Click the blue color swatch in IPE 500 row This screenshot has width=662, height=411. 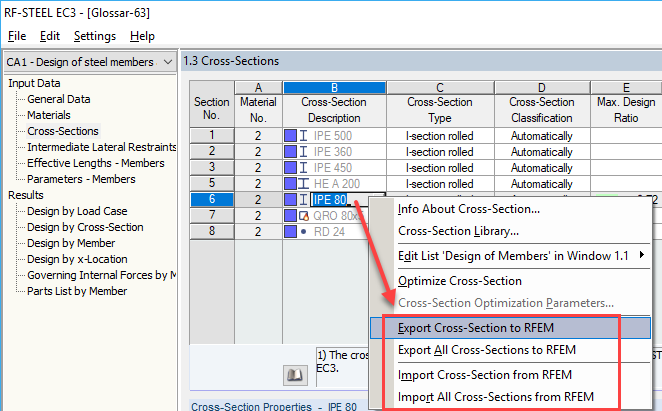[290, 136]
